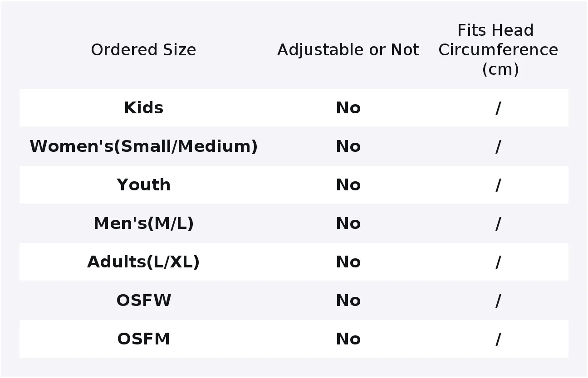Select the OSFW size cell
588x378 pixels.
143,300
